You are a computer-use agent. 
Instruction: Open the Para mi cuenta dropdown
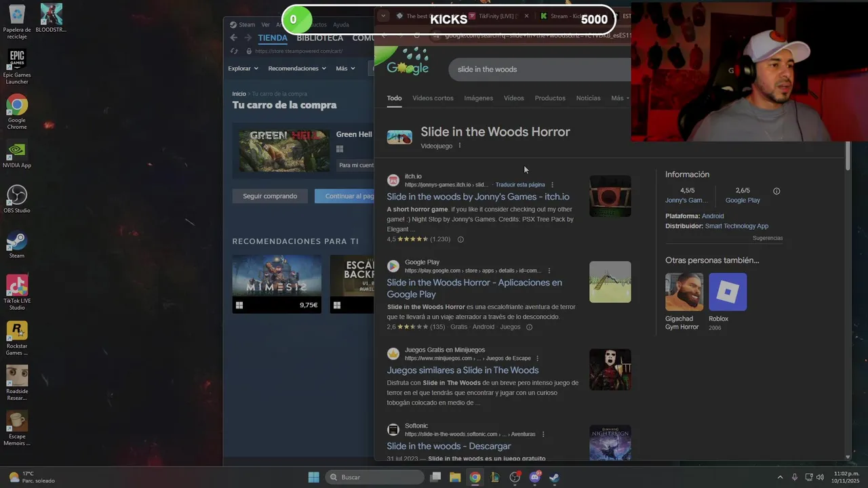[356, 165]
